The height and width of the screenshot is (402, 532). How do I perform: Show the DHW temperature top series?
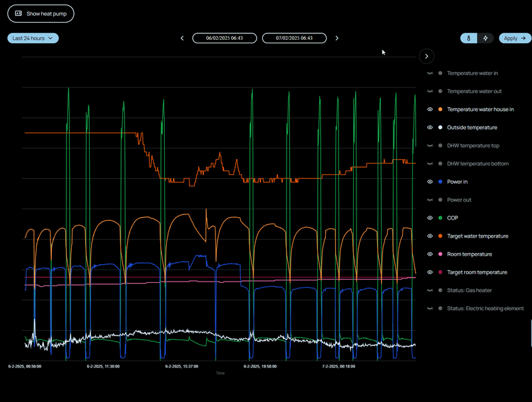(x=430, y=146)
